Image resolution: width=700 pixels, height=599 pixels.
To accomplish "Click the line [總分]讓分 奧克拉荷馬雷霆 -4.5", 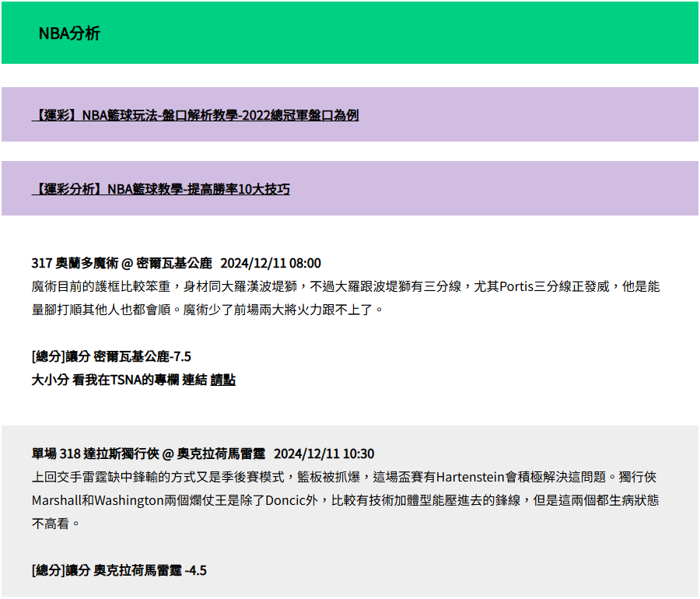I will pos(119,570).
